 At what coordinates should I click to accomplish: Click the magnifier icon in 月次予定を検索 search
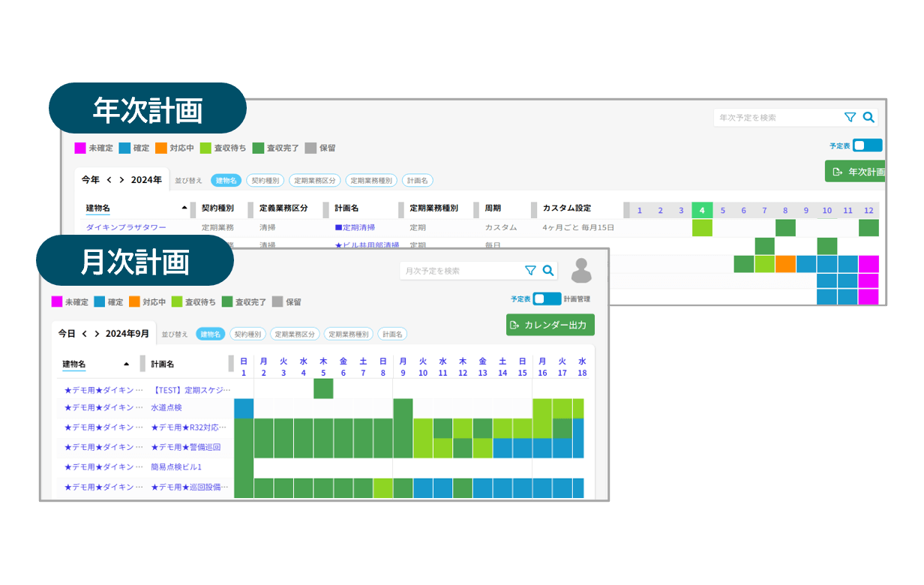tap(548, 271)
